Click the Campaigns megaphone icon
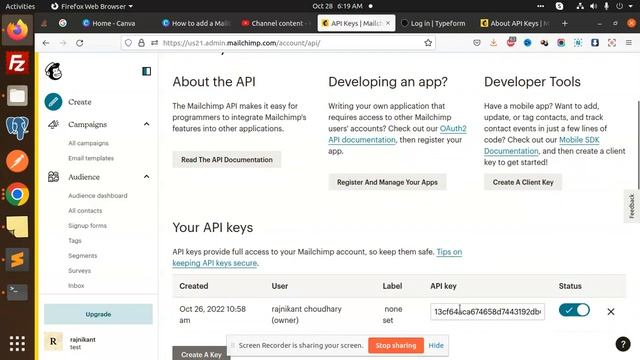Viewport: 640px width, 360px height. (x=53, y=124)
